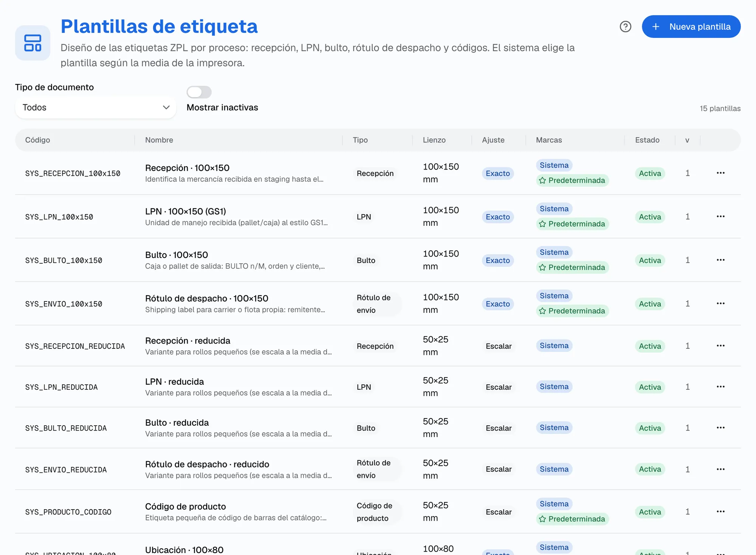Click template name Recepción · reducida
Screen dimensions: 756x555
pos(187,340)
